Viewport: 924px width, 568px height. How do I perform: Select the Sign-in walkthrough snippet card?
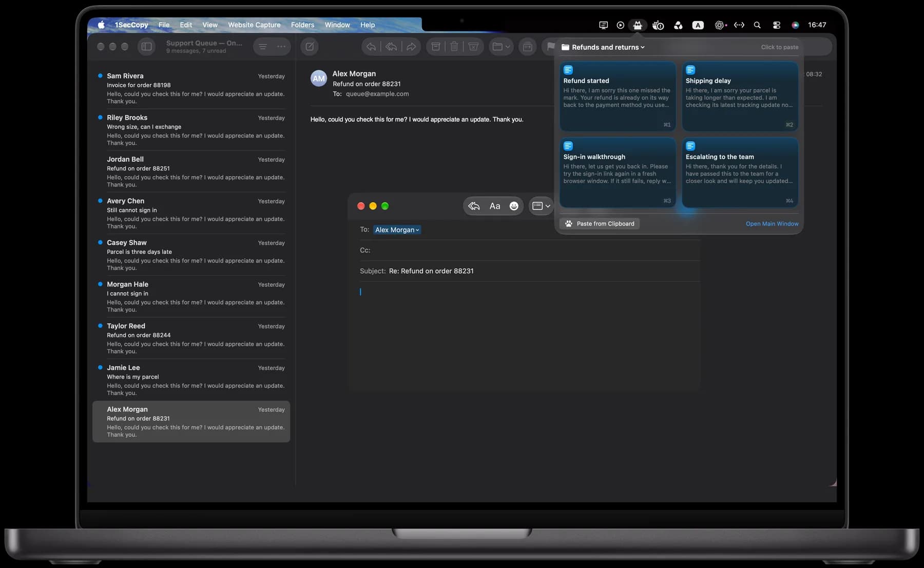pyautogui.click(x=618, y=173)
